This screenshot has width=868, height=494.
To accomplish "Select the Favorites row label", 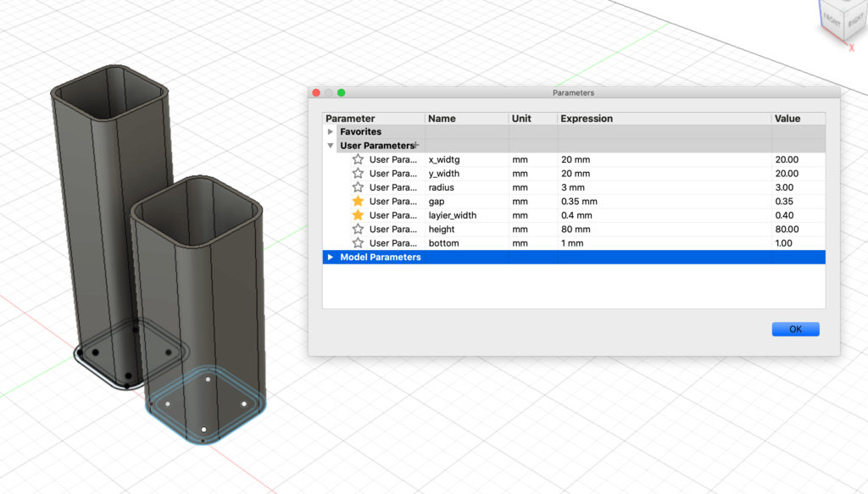I will point(360,131).
